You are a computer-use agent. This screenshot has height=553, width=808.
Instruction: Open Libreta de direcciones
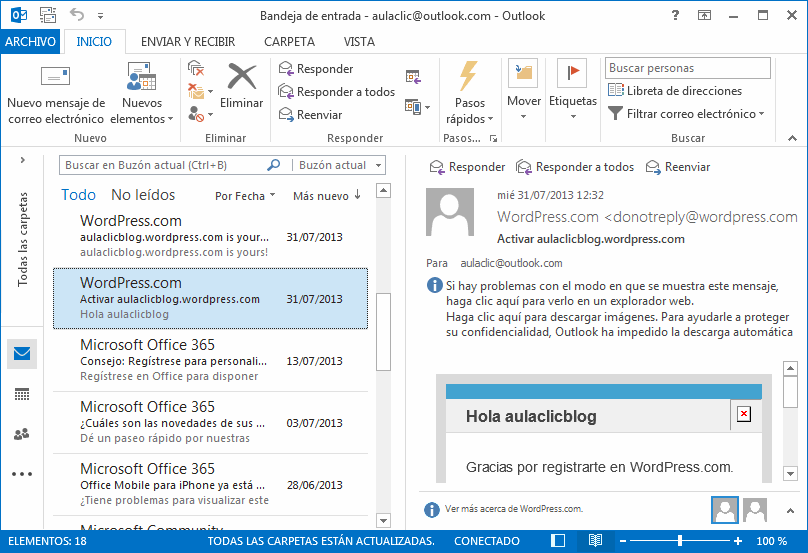tap(675, 91)
